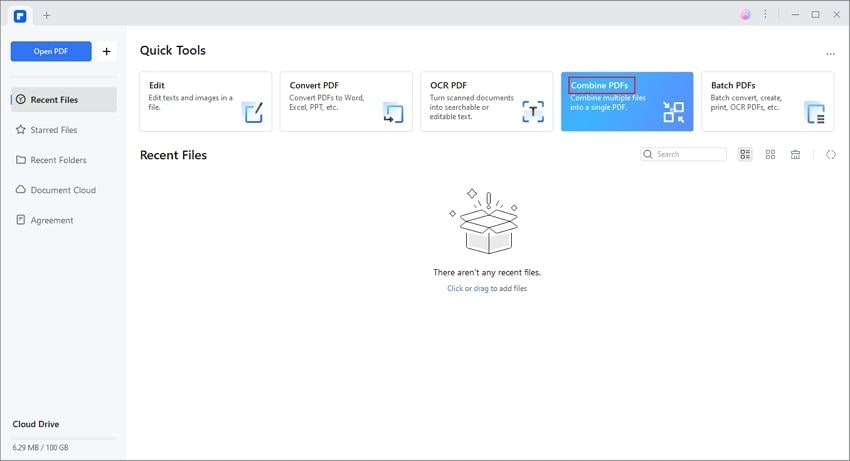Open Document Cloud in the sidebar
Screen dimensions: 850x461
64,190
